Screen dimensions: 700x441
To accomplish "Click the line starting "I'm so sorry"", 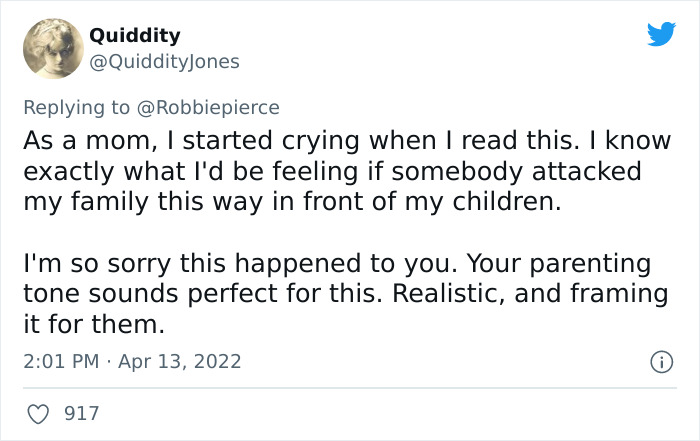I will [x=336, y=265].
